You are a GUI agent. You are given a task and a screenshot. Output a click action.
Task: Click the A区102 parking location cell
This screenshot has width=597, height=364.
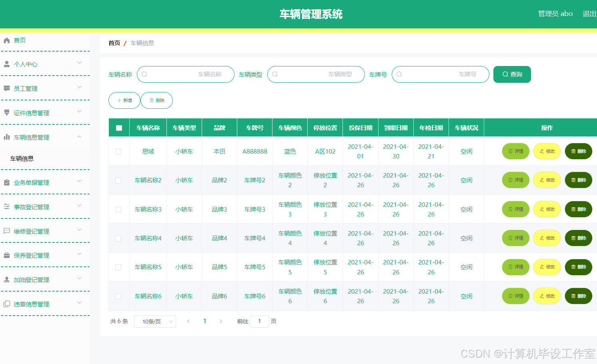point(325,152)
